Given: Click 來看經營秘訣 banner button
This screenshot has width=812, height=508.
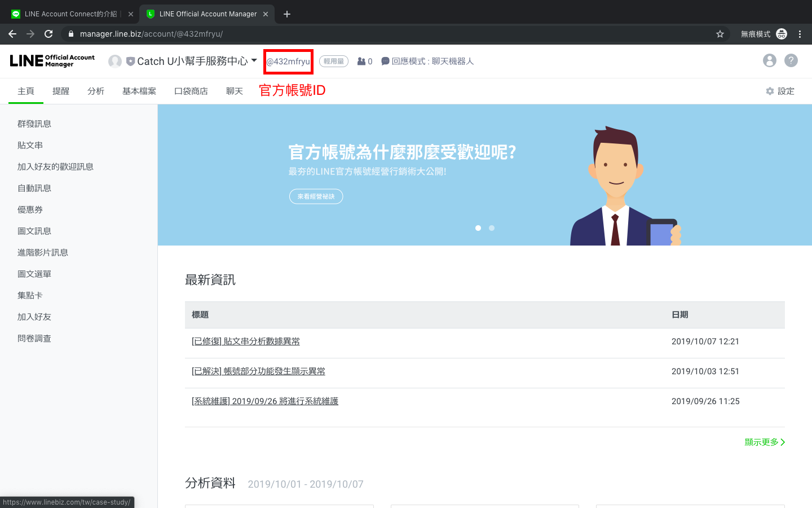Looking at the screenshot, I should click(316, 196).
